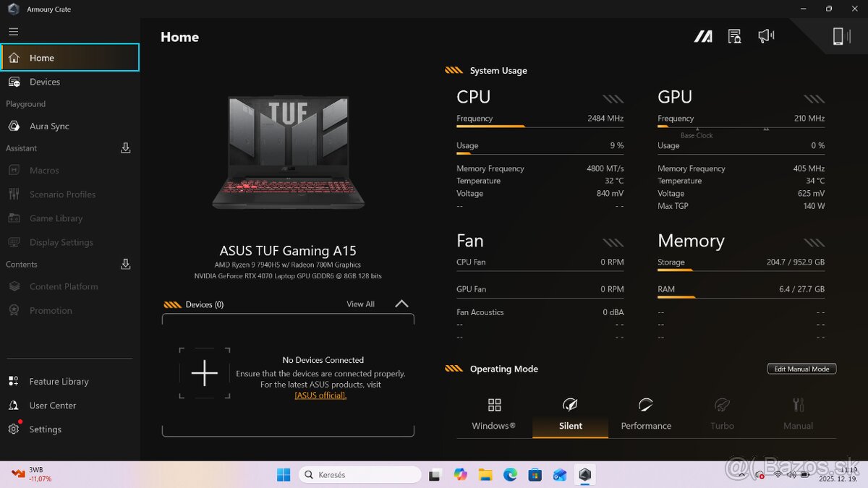
Task: Click the download icon next to Assistant
Action: click(x=125, y=148)
